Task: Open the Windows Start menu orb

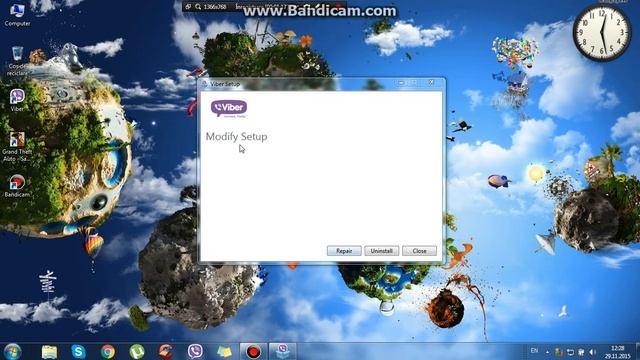Action: click(x=12, y=351)
